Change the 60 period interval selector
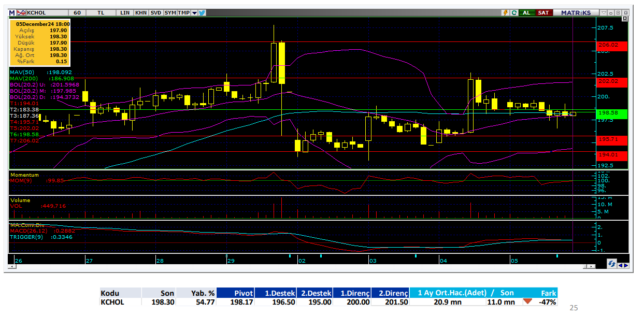Image resolution: width=644 pixels, height=316 pixels. [77, 12]
